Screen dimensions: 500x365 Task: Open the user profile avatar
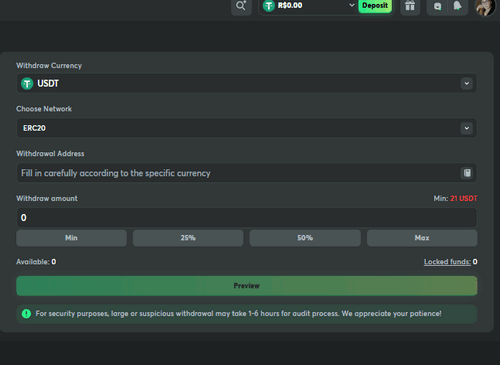point(485,7)
